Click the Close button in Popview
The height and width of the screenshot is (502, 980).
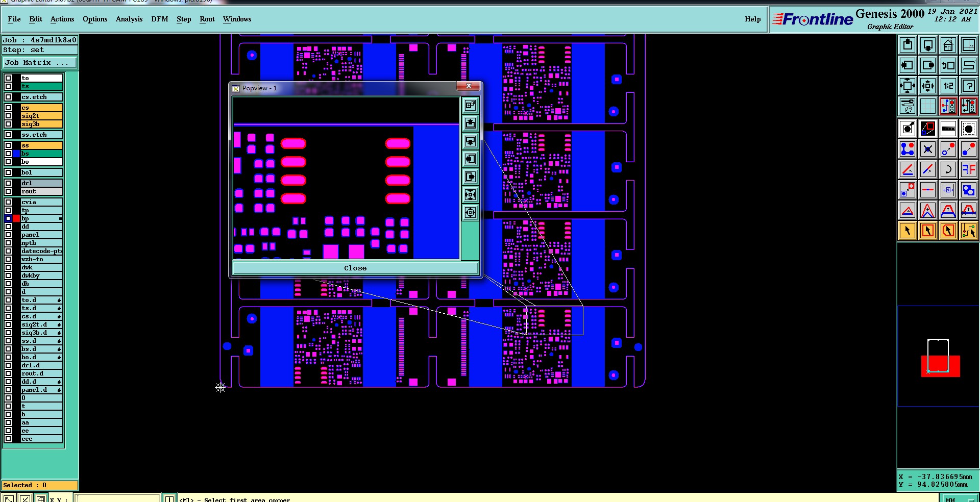click(x=355, y=268)
